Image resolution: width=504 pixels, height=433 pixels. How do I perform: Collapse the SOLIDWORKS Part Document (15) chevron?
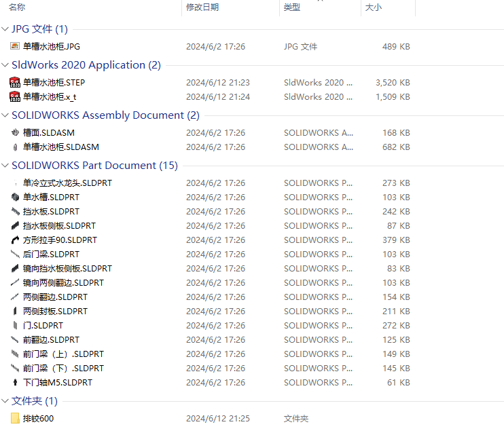click(x=5, y=166)
